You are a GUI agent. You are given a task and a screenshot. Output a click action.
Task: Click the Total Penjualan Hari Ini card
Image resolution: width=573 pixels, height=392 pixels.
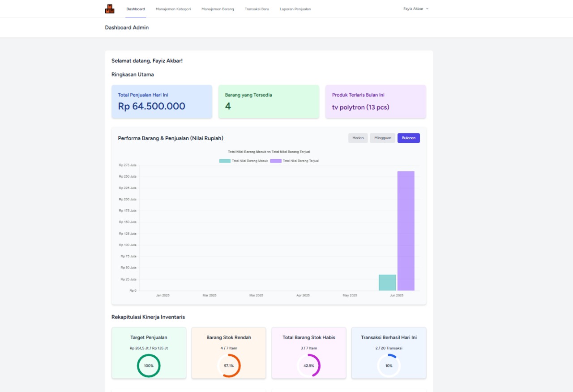click(162, 102)
